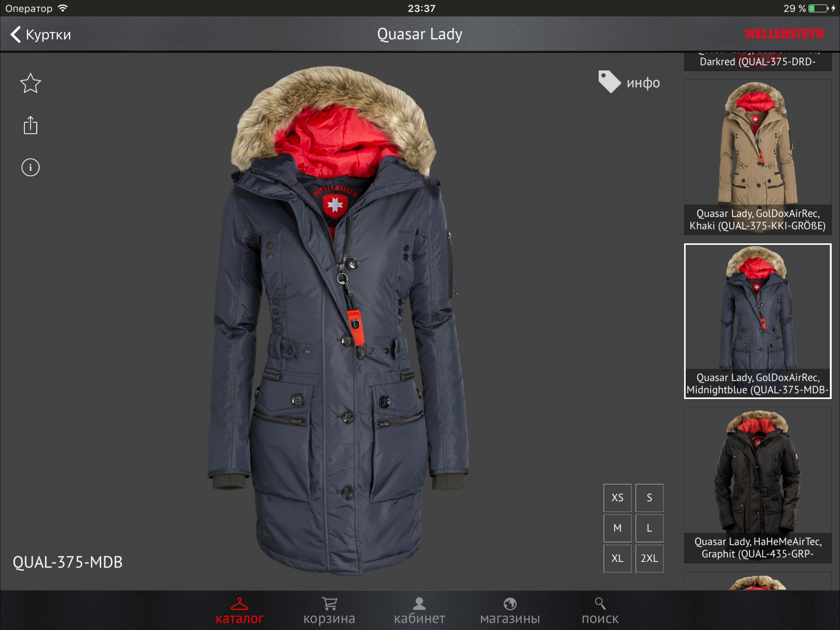Tap the main navy jacket product image

click(338, 321)
